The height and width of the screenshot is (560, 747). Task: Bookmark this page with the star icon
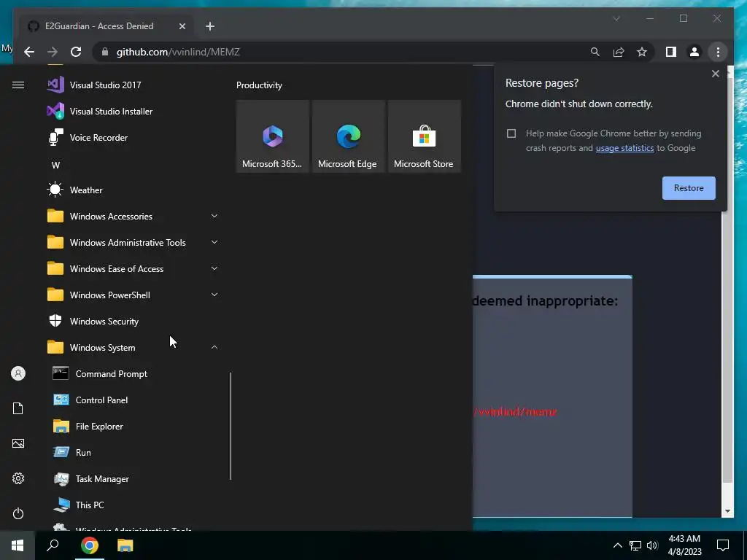pos(642,52)
